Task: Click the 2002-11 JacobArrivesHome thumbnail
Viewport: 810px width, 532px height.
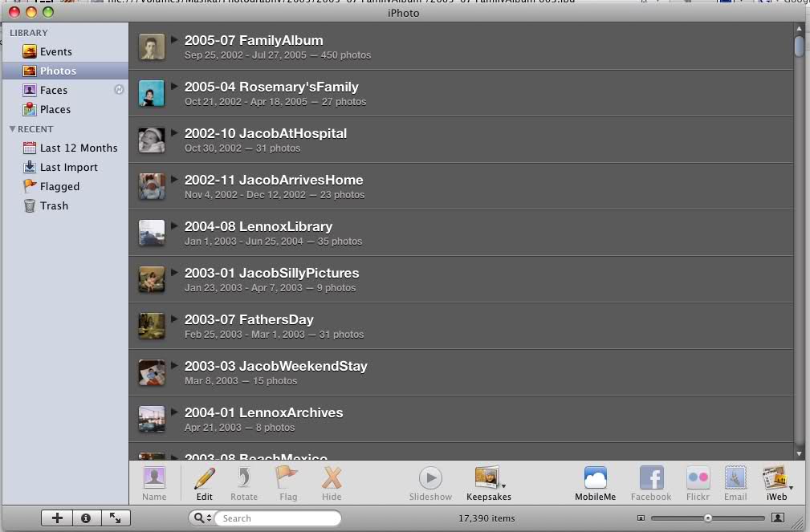Action: coord(152,186)
